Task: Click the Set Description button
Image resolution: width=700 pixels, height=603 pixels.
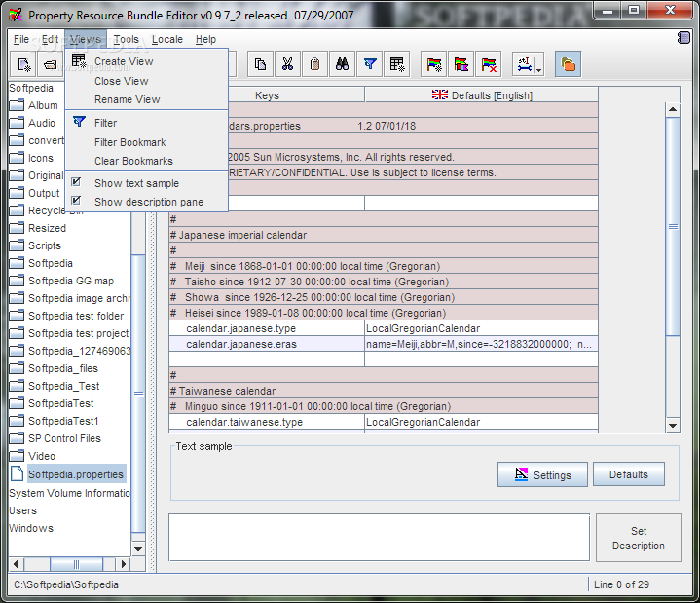Action: coord(639,538)
